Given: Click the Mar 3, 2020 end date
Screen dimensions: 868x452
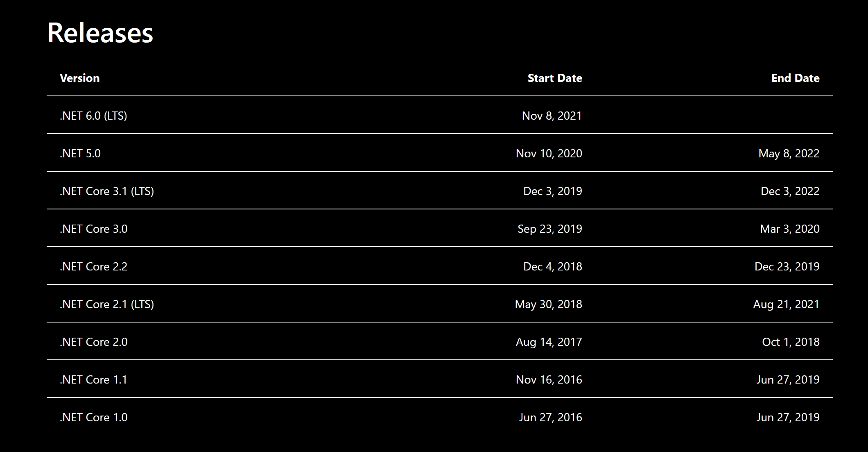Looking at the screenshot, I should (x=790, y=229).
